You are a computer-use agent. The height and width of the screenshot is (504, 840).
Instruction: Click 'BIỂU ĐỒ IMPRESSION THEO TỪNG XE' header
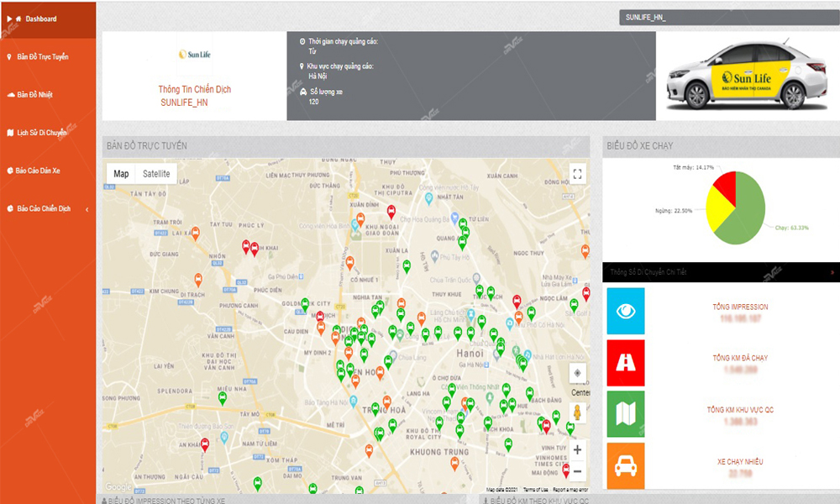point(166,501)
